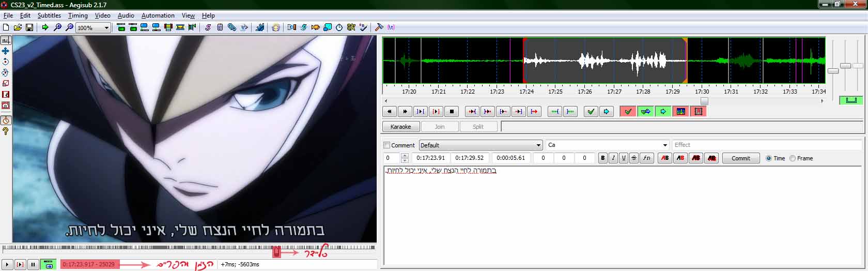The image size is (868, 271).
Task: Open the actor dropdown showing Ca
Action: tap(608, 145)
